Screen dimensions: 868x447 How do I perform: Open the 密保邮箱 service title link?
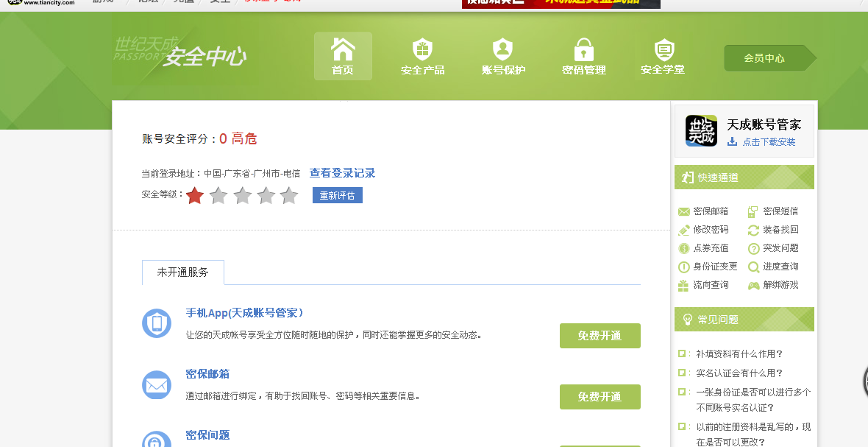[x=207, y=374]
